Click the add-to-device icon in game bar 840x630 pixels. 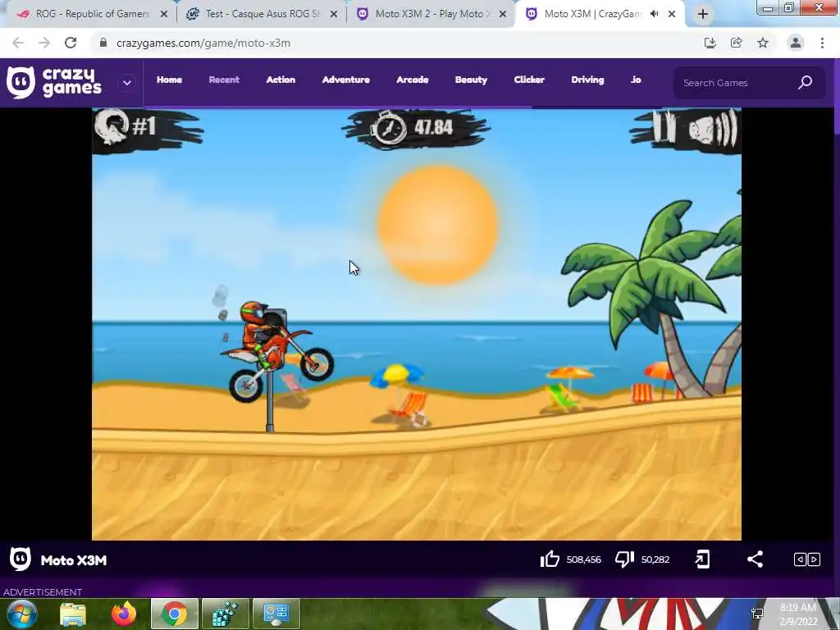pyautogui.click(x=702, y=559)
